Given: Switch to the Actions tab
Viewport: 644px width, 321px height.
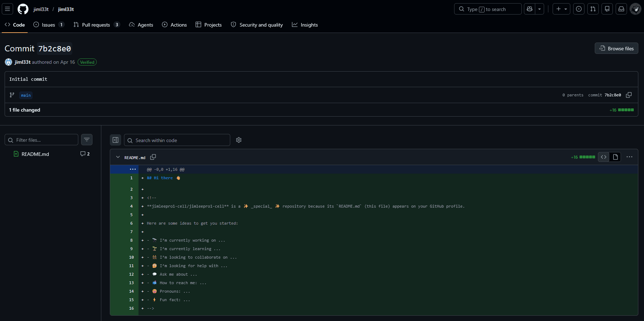Looking at the screenshot, I should (x=174, y=25).
